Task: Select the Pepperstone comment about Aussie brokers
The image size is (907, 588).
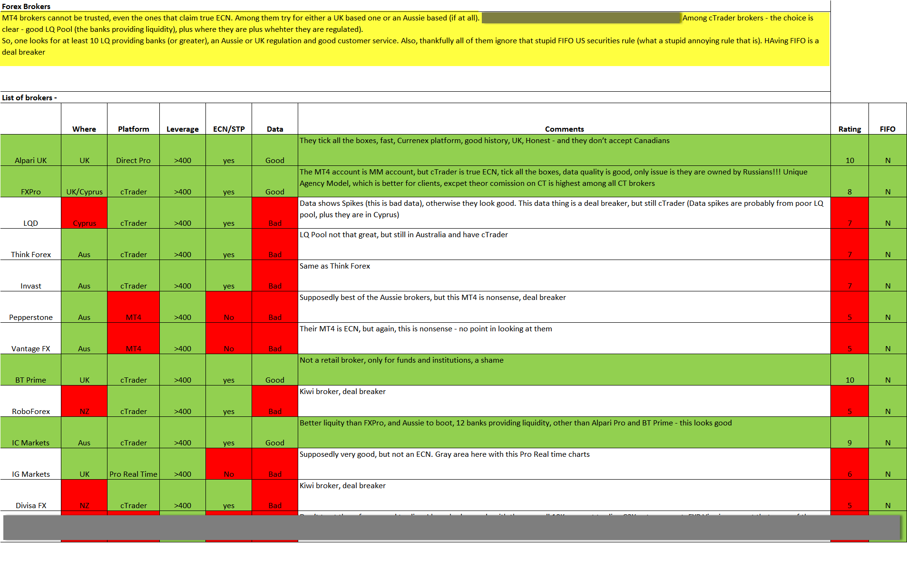Action: pyautogui.click(x=565, y=307)
